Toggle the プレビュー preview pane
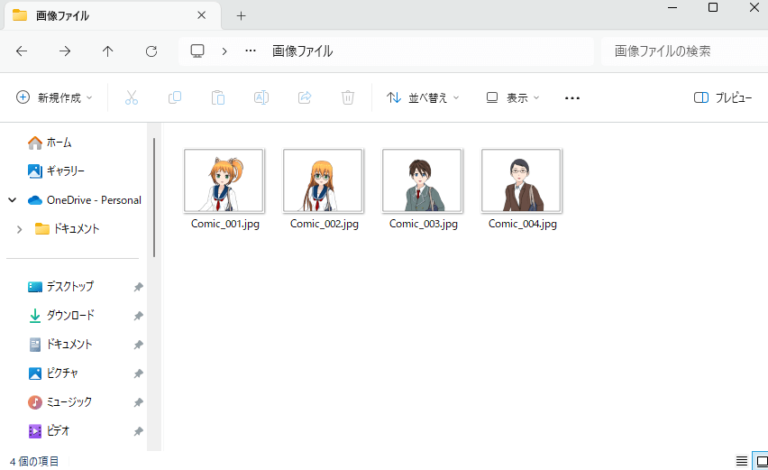Image resolution: width=768 pixels, height=470 pixels. click(722, 98)
